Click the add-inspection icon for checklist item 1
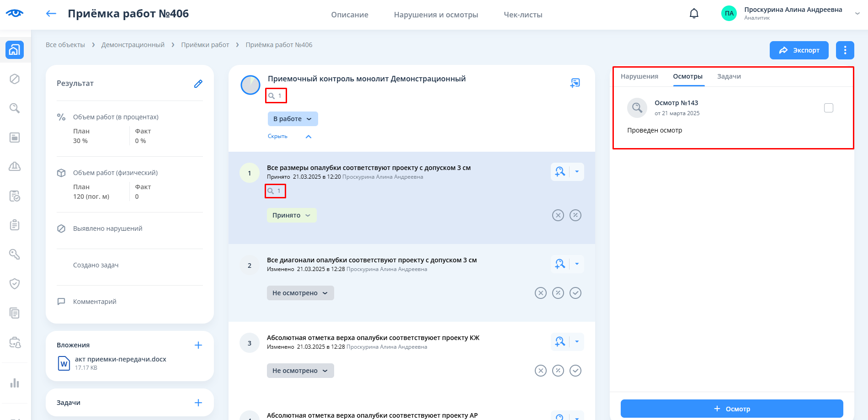The width and height of the screenshot is (868, 420). tap(560, 172)
